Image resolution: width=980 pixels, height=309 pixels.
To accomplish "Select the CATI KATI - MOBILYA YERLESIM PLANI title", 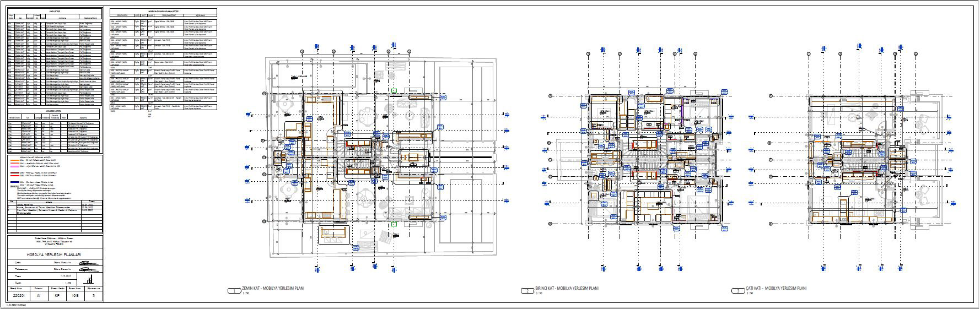I will click(x=776, y=288).
